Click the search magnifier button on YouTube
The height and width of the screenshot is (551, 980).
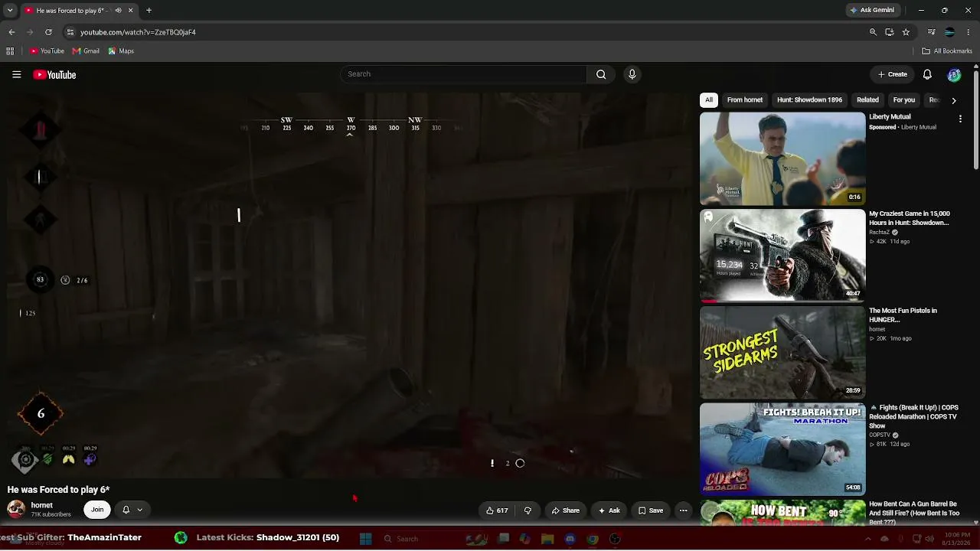601,74
